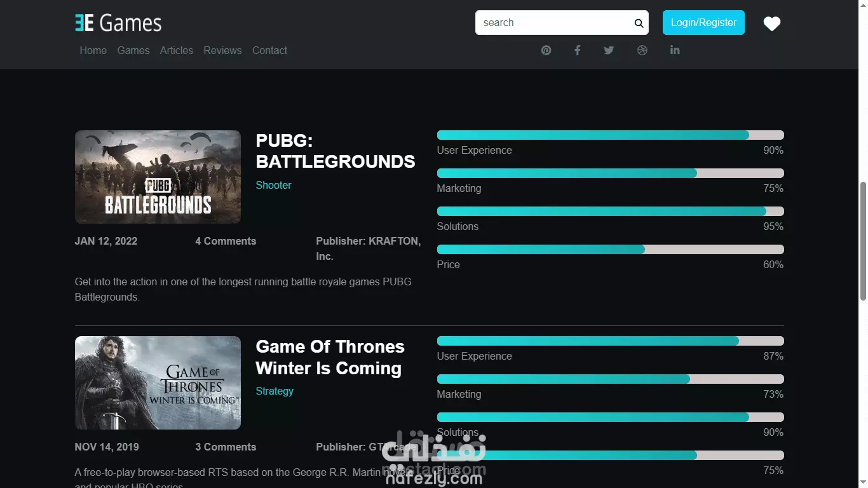Image resolution: width=868 pixels, height=488 pixels.
Task: Open the Games menu item
Action: click(133, 50)
